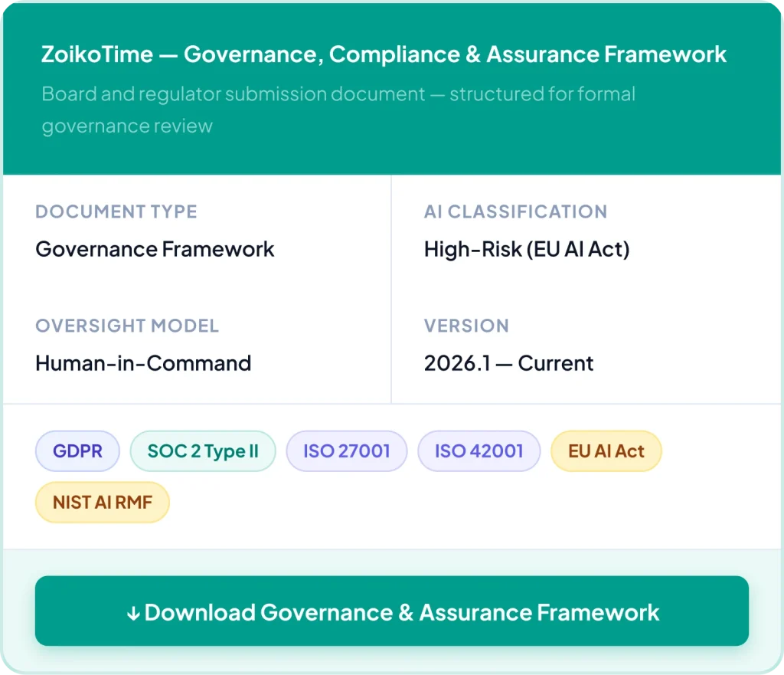Click the NIST AI RMF badge
This screenshot has width=784, height=675.
click(102, 503)
